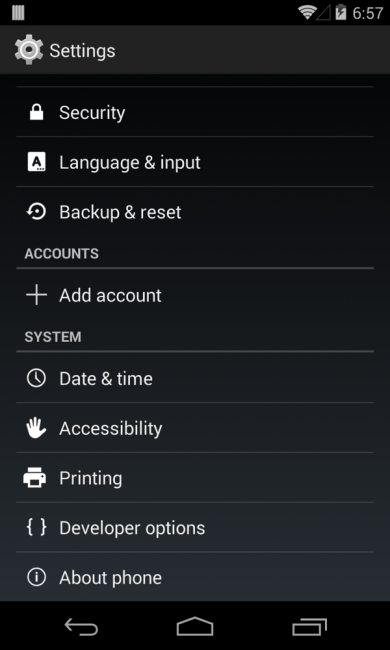Tap the Language & input keyboard icon
390x650 pixels.
[x=36, y=162]
